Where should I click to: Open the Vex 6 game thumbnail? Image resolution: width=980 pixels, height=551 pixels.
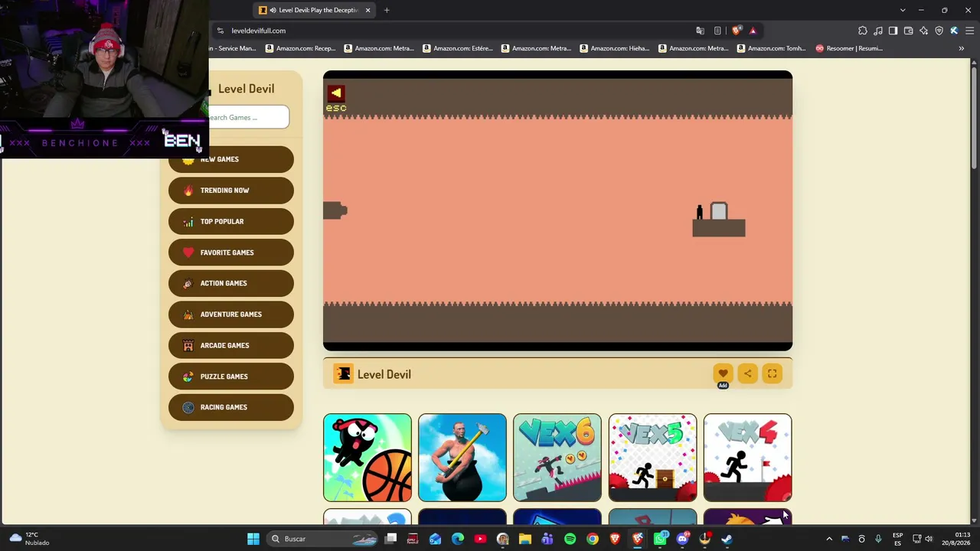pos(557,458)
